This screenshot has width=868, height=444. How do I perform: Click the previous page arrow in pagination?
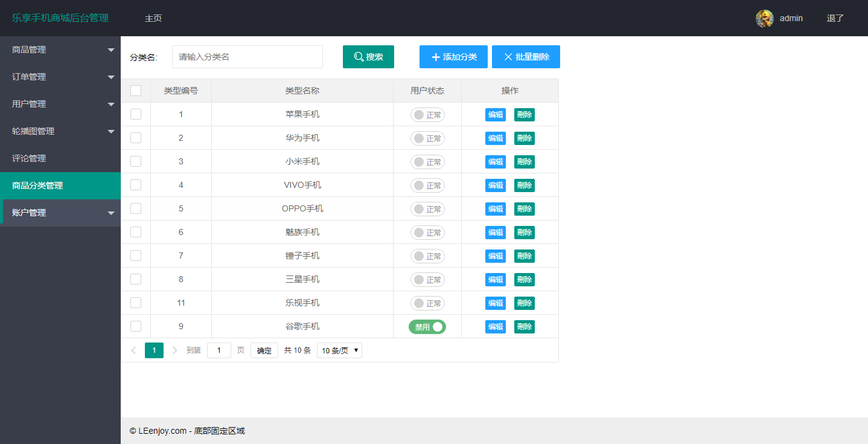(133, 350)
